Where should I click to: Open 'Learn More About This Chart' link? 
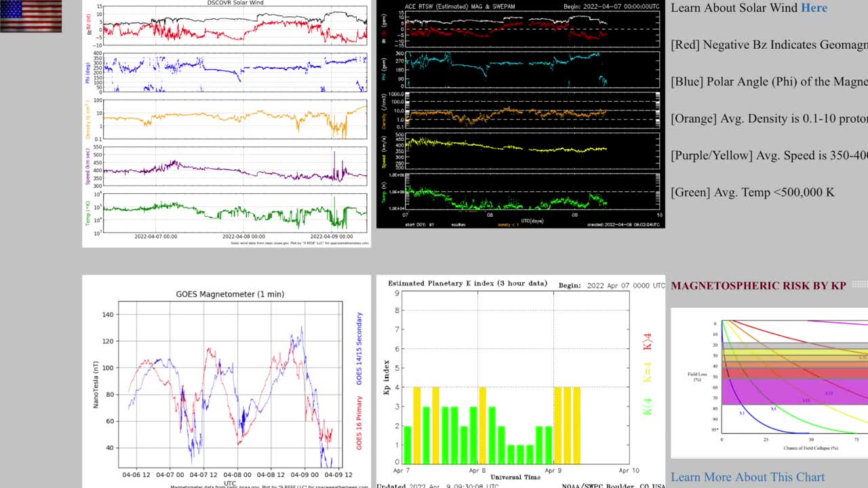click(x=748, y=477)
